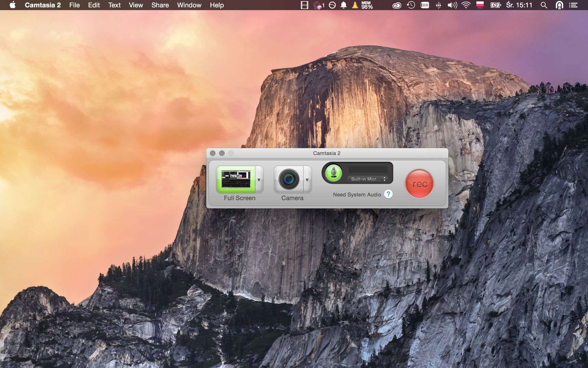Open the Apple menu
Image resolution: width=588 pixels, height=368 pixels.
(x=13, y=5)
